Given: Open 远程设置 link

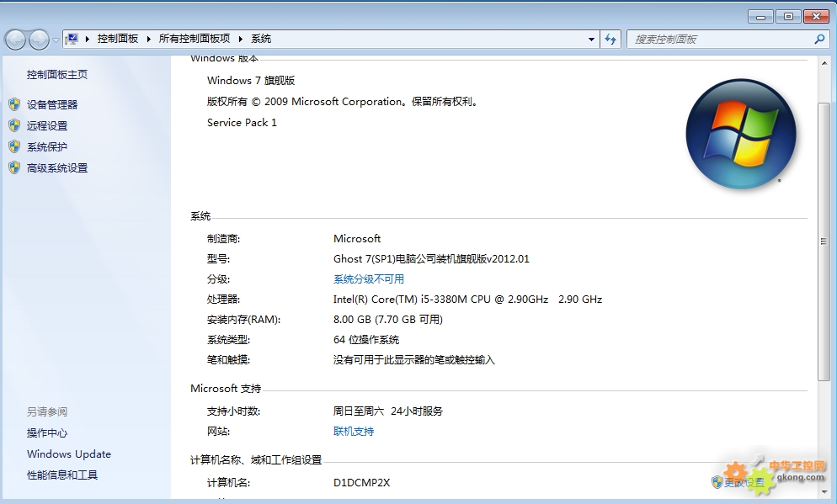Looking at the screenshot, I should [47, 126].
